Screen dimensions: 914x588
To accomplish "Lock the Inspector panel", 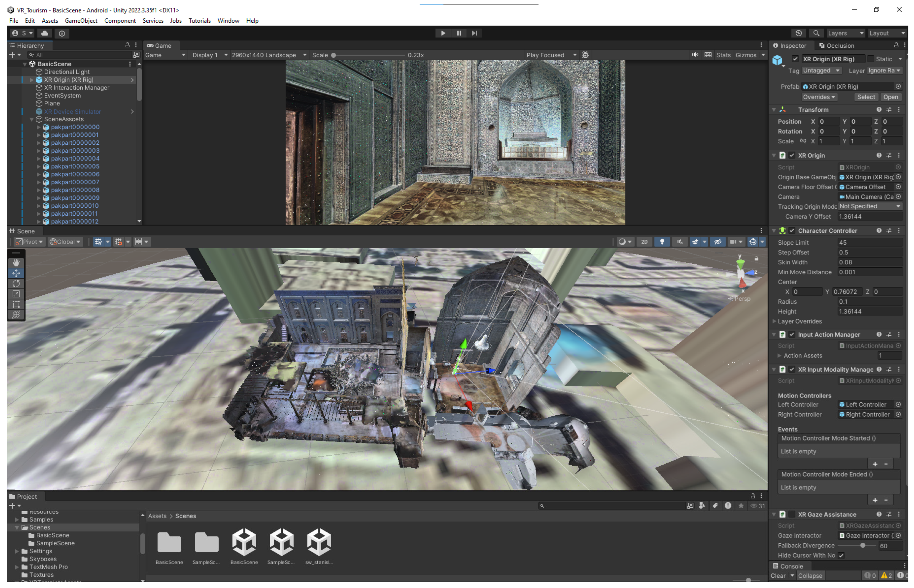I will [896, 45].
